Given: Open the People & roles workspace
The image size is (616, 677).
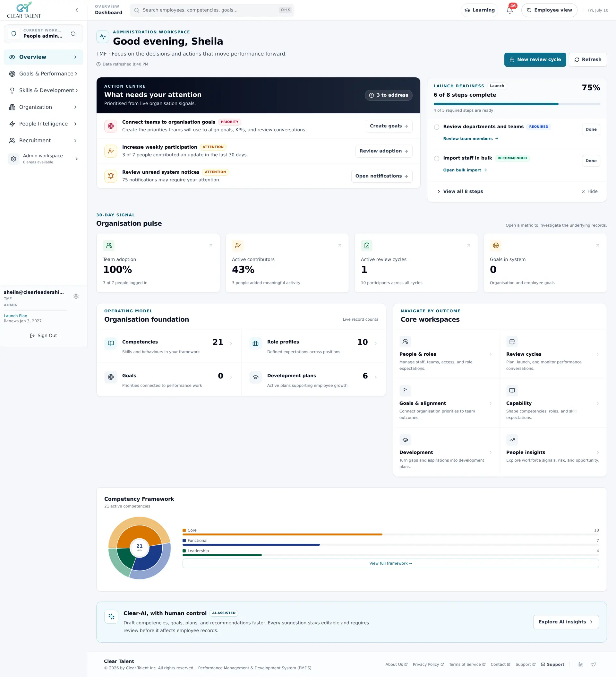Looking at the screenshot, I should pyautogui.click(x=446, y=354).
